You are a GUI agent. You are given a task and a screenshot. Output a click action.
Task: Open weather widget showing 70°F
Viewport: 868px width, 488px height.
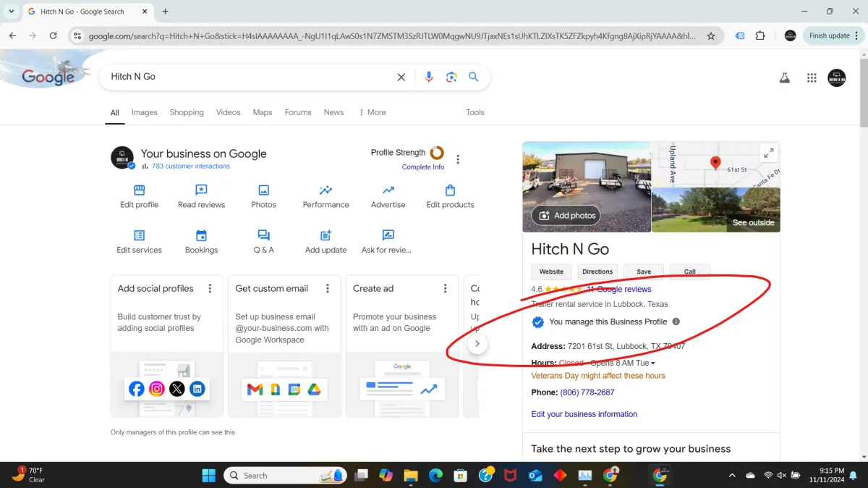click(29, 475)
